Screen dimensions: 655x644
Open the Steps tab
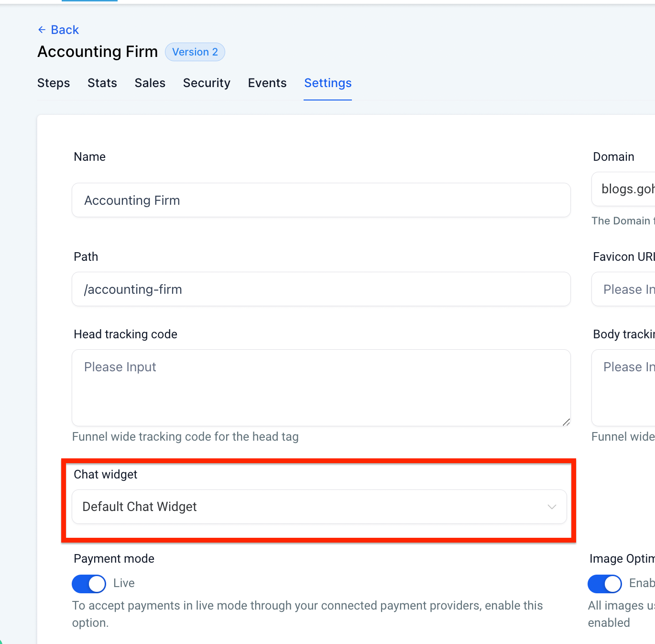[x=54, y=83]
